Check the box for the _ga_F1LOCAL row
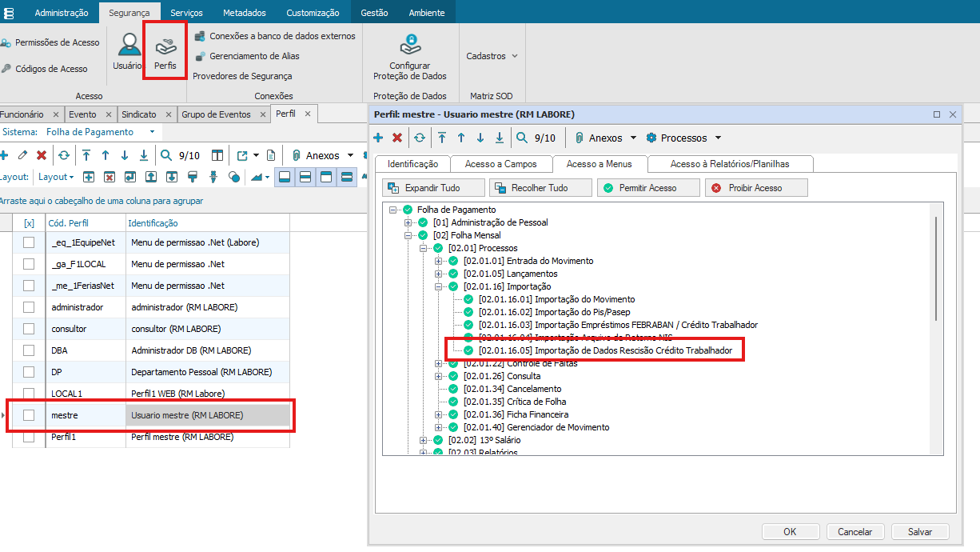Screen dimensions: 980x552 click(29, 264)
